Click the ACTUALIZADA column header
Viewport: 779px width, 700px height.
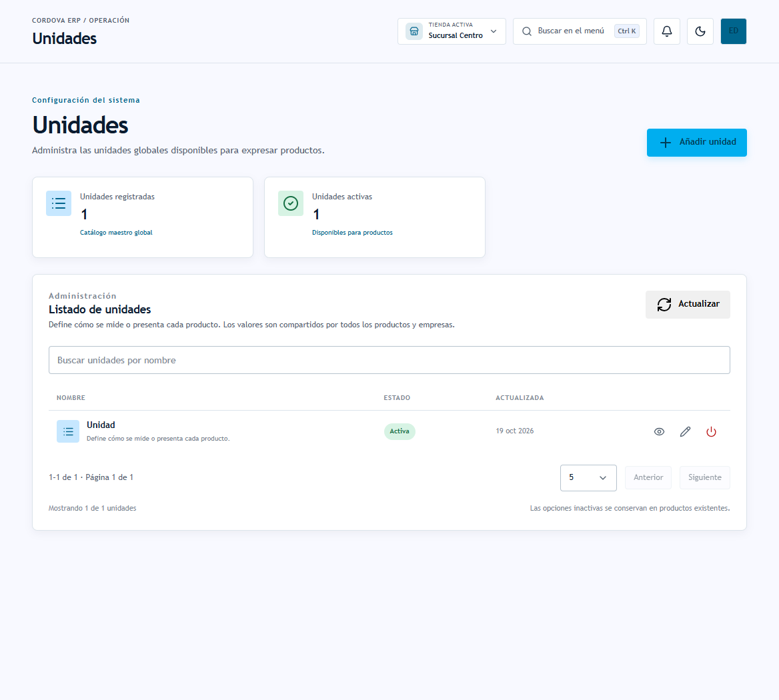click(x=520, y=397)
